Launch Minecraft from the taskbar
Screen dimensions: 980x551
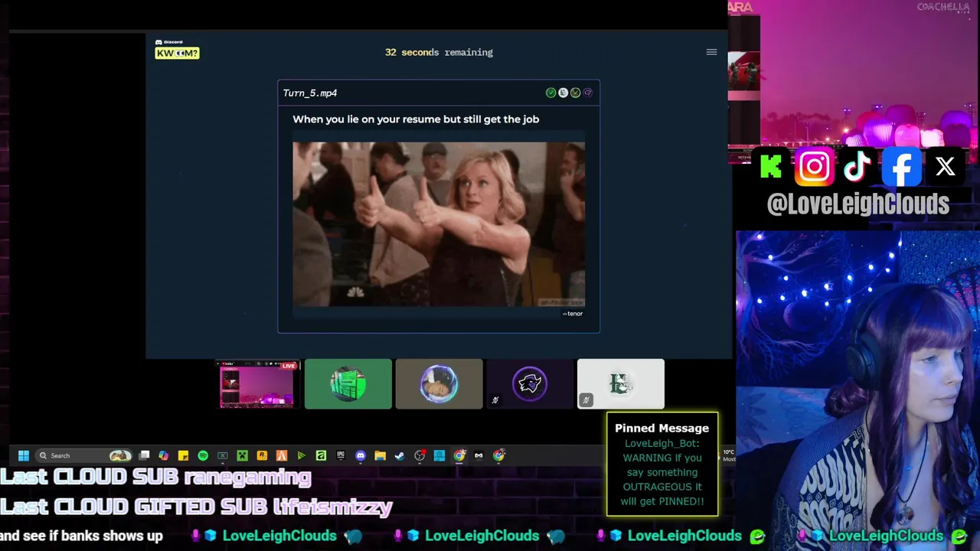tap(242, 455)
